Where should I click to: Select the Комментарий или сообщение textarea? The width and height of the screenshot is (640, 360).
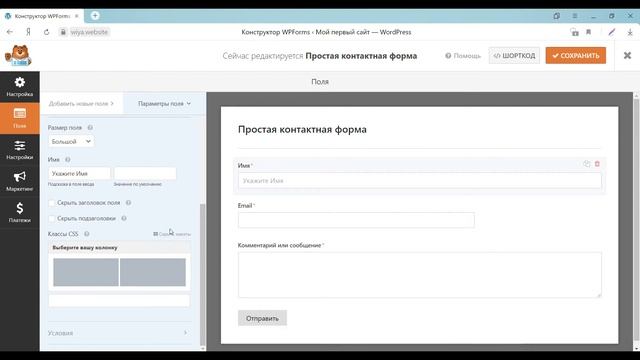(420, 275)
